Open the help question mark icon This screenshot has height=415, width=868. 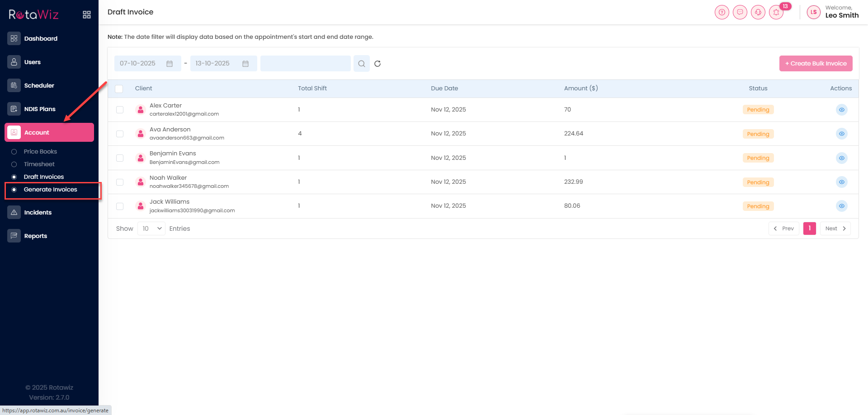(x=722, y=12)
